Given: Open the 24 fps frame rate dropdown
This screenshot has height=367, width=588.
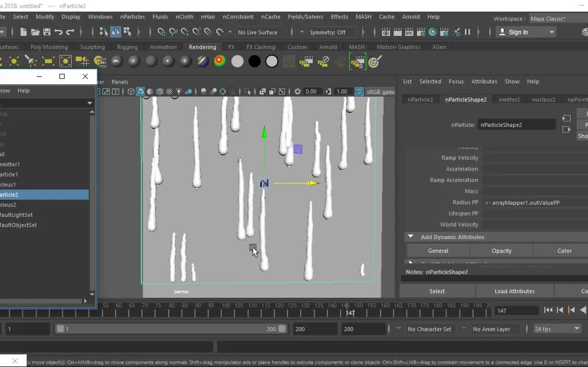Looking at the screenshot, I should click(557, 329).
